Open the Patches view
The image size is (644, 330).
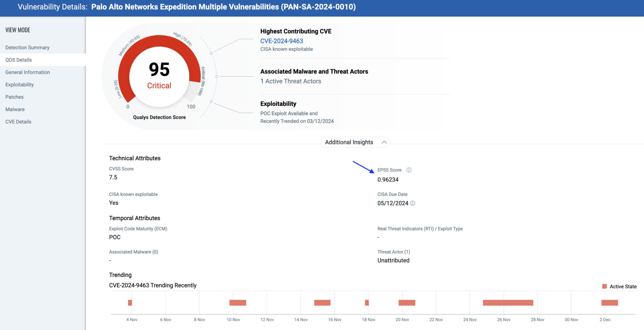tap(14, 97)
